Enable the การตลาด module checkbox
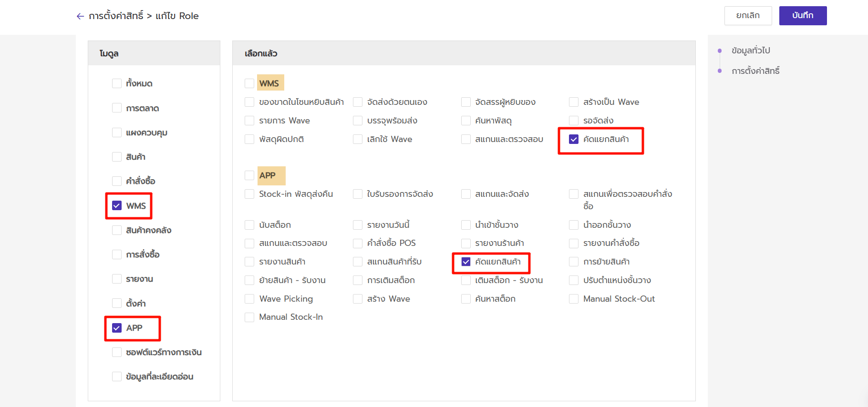The height and width of the screenshot is (407, 868). click(x=117, y=108)
